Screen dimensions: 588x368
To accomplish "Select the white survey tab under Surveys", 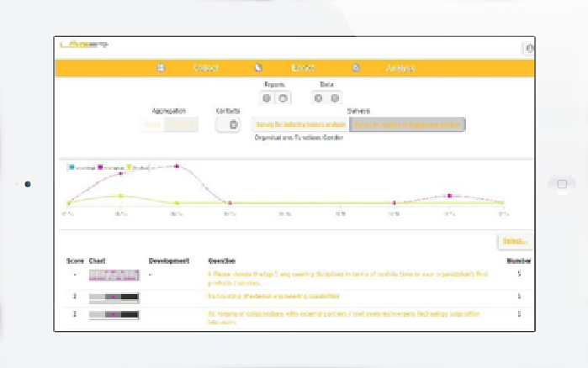I will 300,124.
